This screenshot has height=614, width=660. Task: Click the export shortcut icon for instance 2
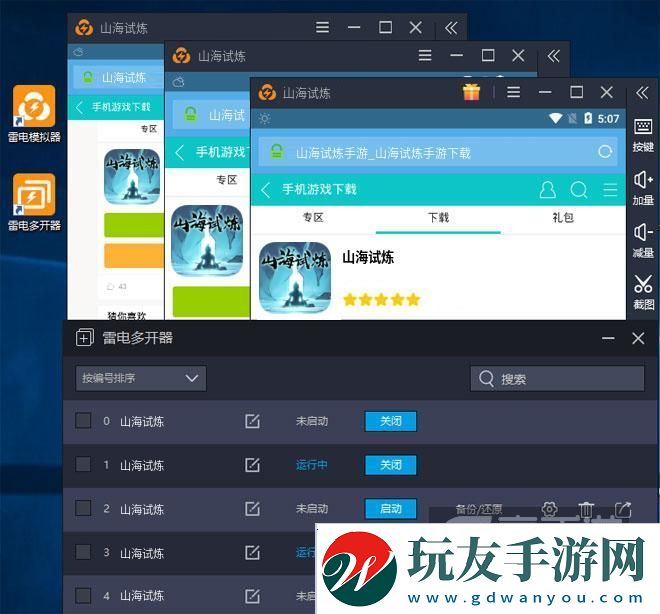click(623, 509)
